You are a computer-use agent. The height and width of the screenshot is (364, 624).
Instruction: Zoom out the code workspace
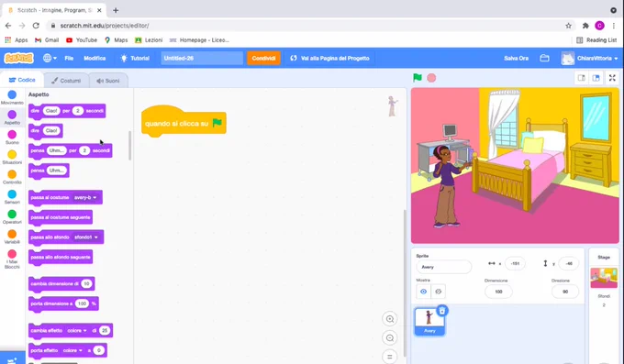point(390,337)
